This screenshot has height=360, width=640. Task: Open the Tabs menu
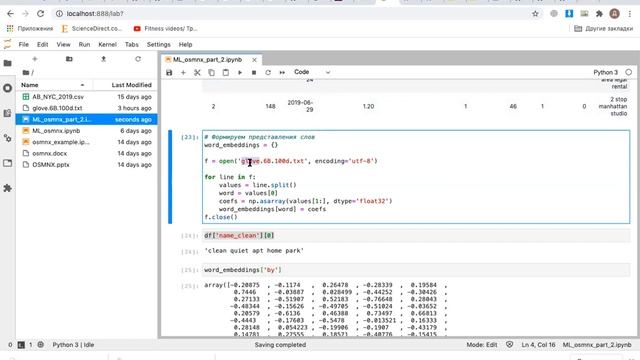pos(131,44)
